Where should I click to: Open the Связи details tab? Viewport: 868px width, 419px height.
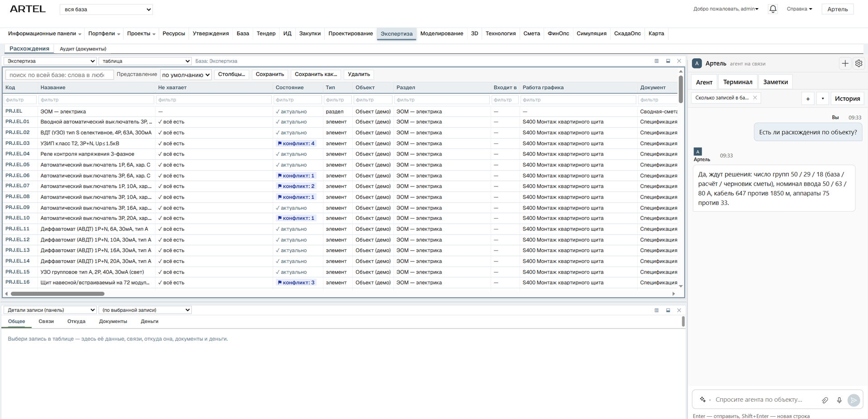click(46, 321)
